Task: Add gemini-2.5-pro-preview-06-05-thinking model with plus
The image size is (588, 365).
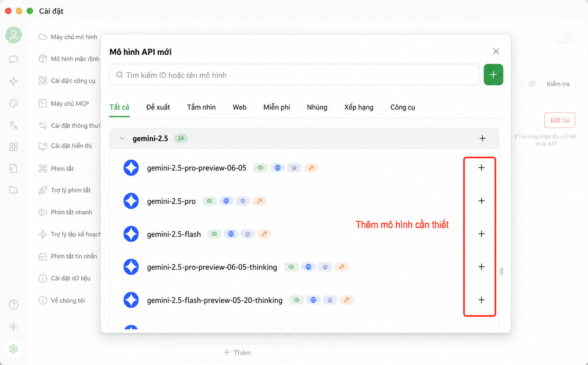Action: coord(481,267)
